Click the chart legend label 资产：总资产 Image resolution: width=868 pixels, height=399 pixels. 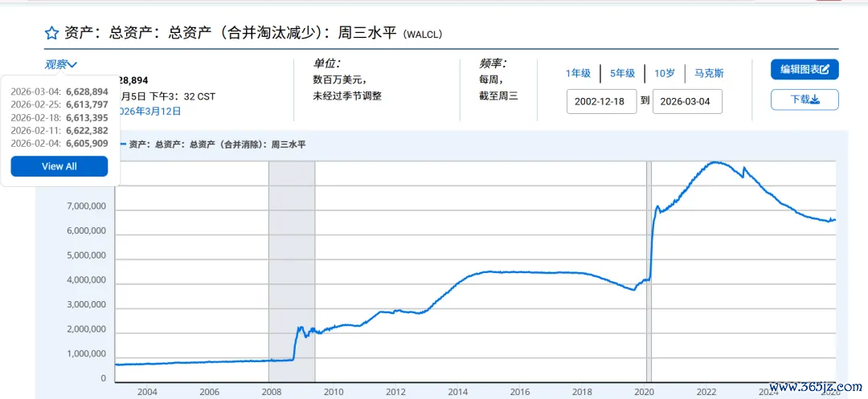pos(217,145)
